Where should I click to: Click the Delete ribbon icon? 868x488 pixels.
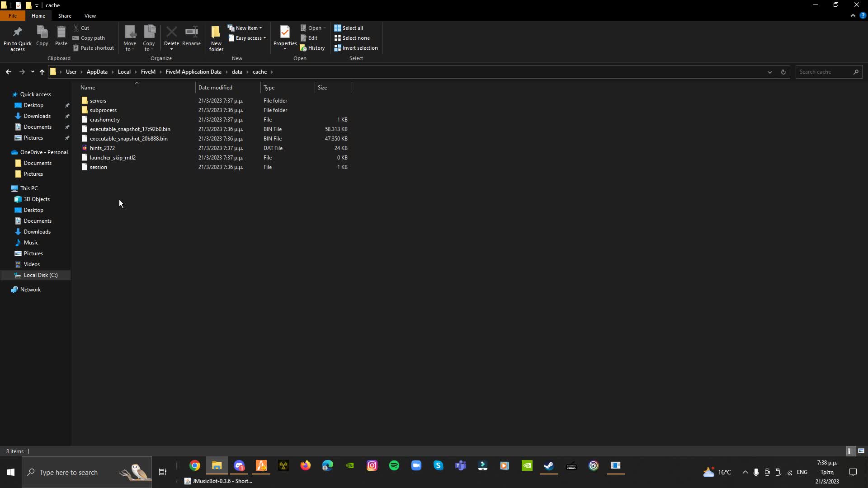tap(171, 38)
